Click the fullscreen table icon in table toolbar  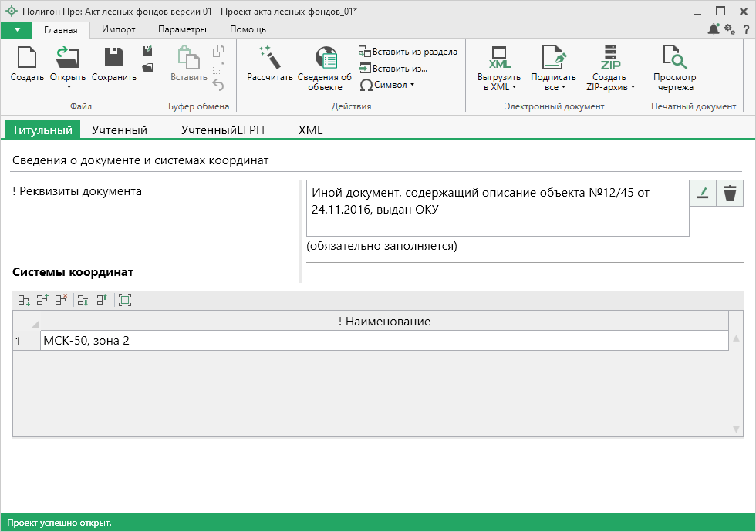(125, 301)
